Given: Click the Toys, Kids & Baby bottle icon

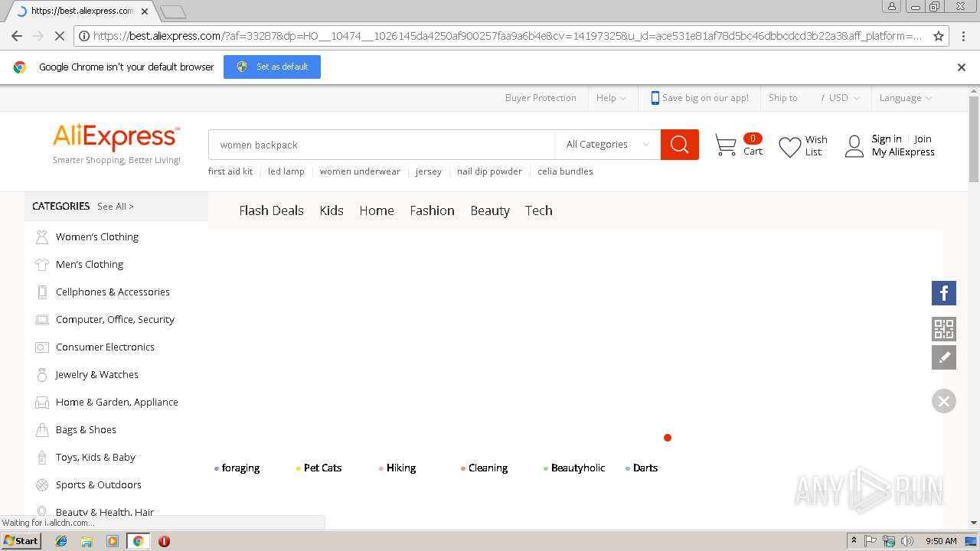Looking at the screenshot, I should pos(42,458).
